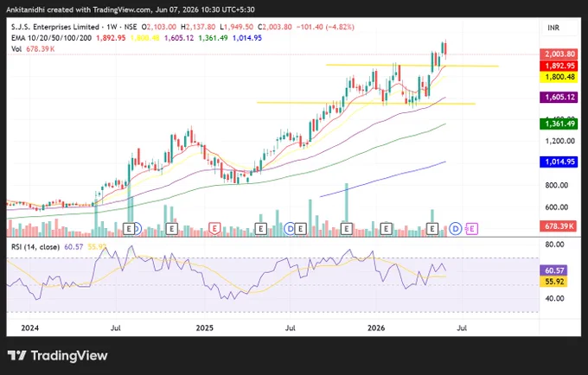Click earnings E marker right of 2025 dividend marker
The width and height of the screenshot is (588, 375).
pyautogui.click(x=300, y=228)
